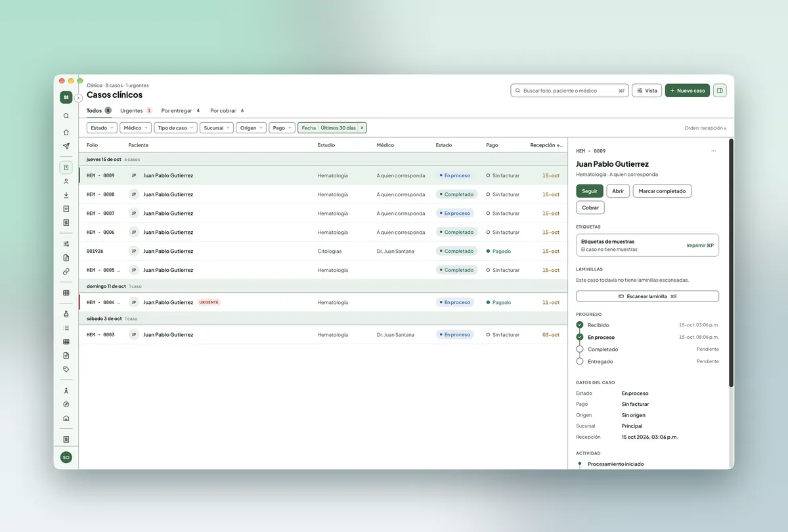Open the Origen filter dropdown
This screenshot has width=788, height=532.
click(x=251, y=128)
